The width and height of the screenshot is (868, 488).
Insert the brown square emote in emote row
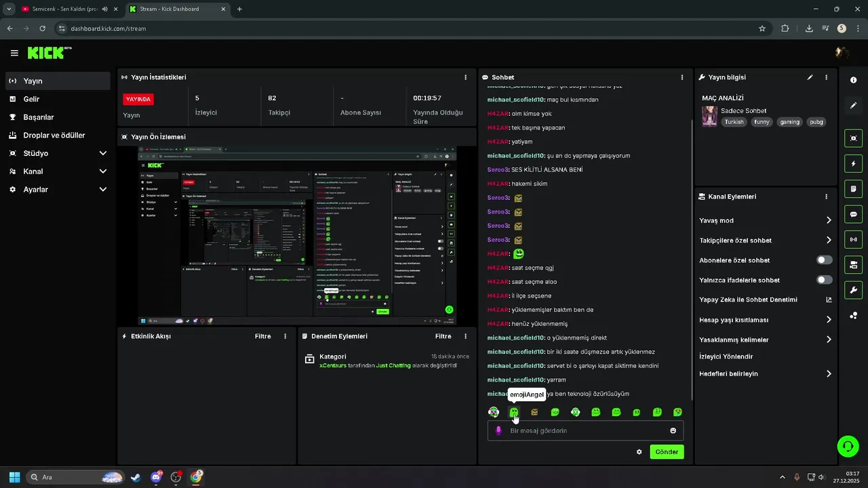point(534,412)
